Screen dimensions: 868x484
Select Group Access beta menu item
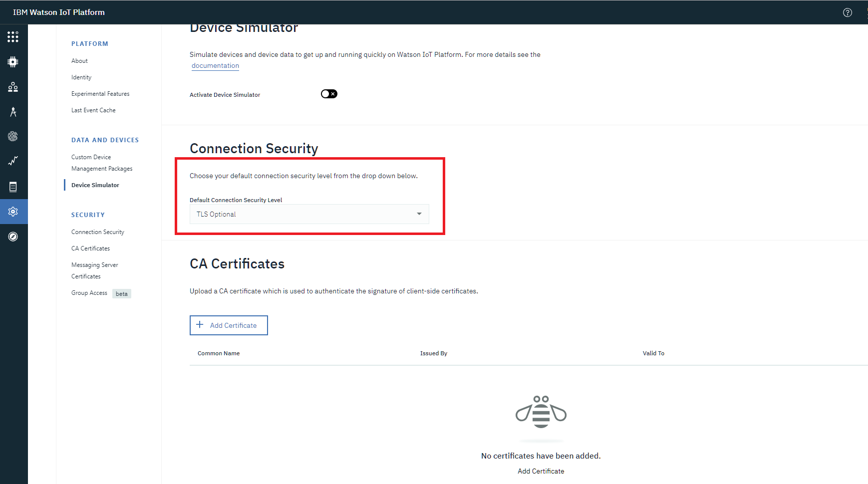pos(90,293)
